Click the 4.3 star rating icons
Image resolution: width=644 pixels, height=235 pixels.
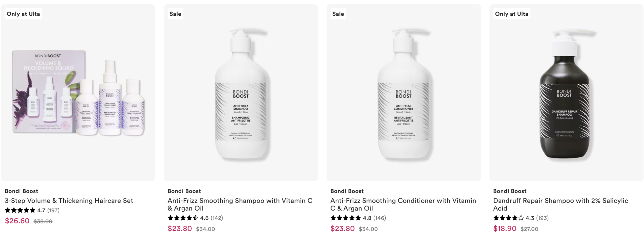pyautogui.click(x=508, y=218)
